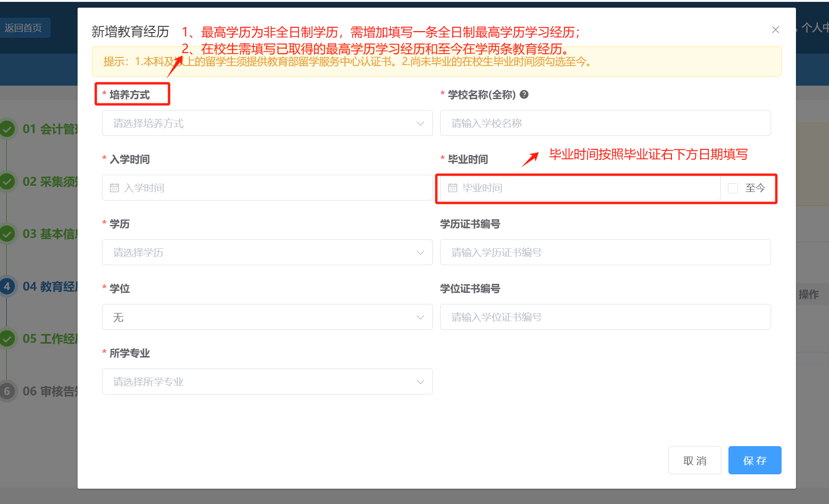Click step 01 会计管理 checkmark icon
Viewport: 829px width, 504px height.
pyautogui.click(x=7, y=129)
